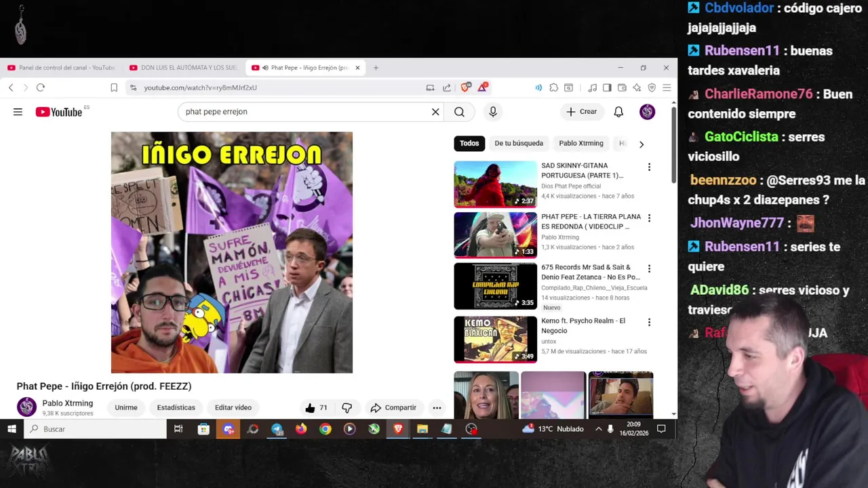Toggle the browser sidebar panel icon
Screen dimensions: 868x488
(607, 87)
